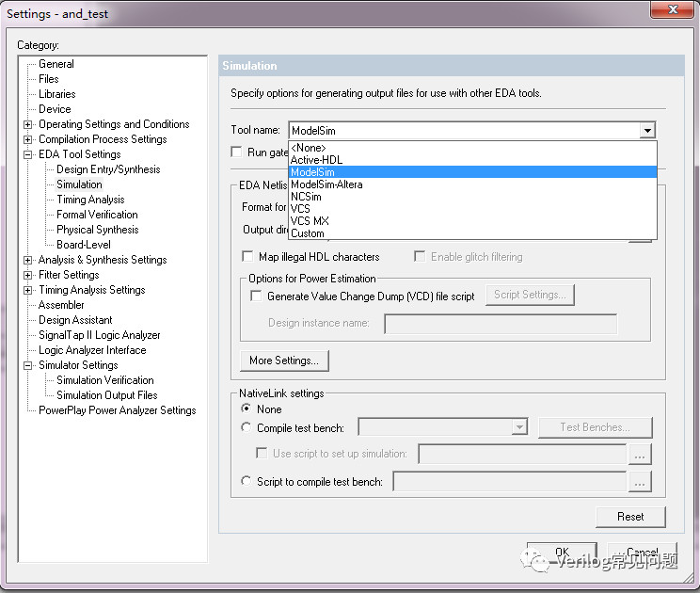The height and width of the screenshot is (593, 700).
Task: Click the Test Benches button
Action: [595, 427]
